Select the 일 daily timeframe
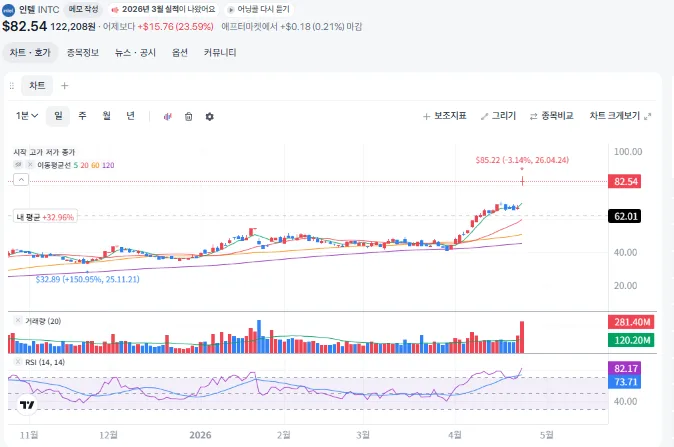 [x=58, y=116]
